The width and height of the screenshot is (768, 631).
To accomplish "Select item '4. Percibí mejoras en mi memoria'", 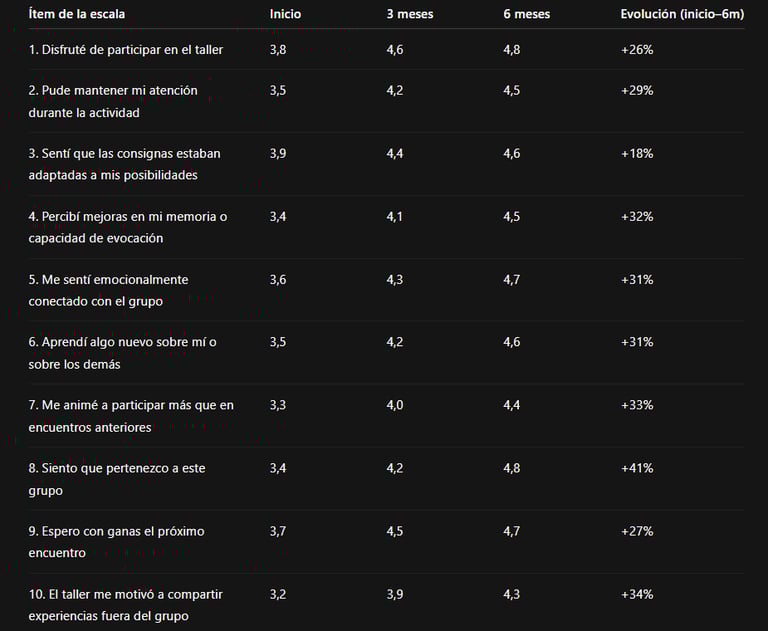I will (x=128, y=227).
